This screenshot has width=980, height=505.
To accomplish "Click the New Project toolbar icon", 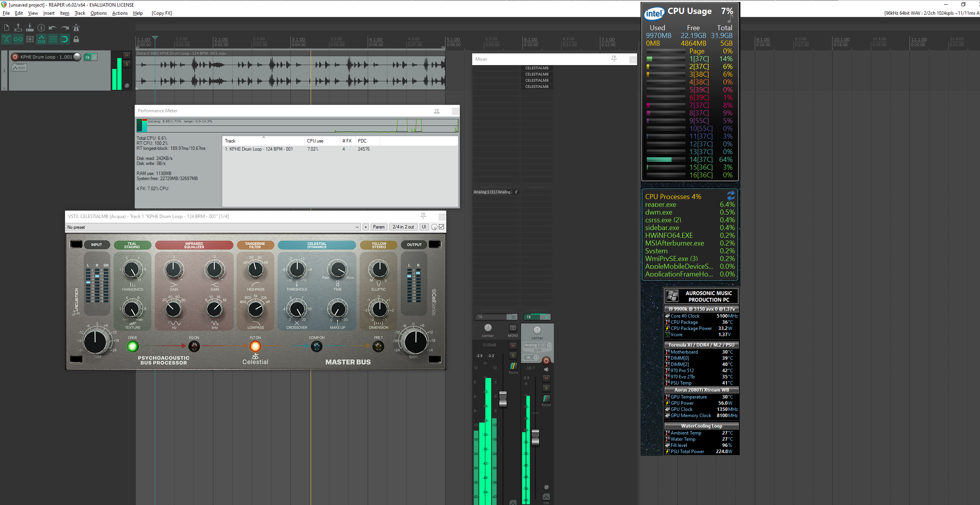I will [x=6, y=27].
